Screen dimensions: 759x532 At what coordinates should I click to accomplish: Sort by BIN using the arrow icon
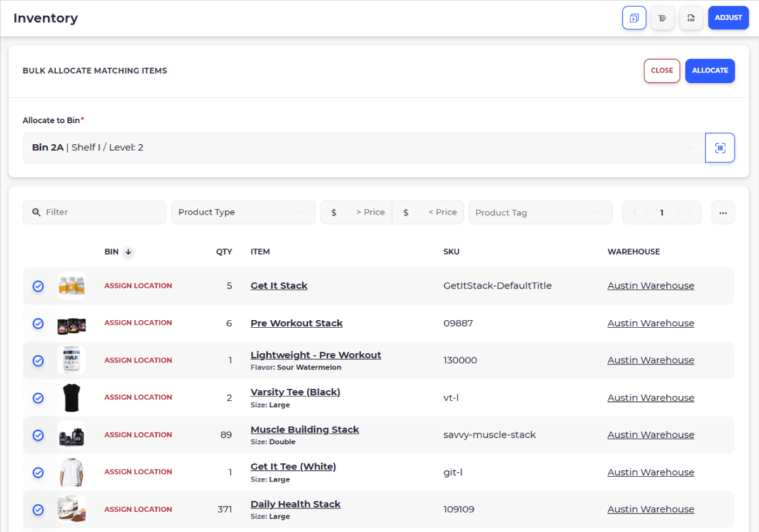tap(129, 252)
